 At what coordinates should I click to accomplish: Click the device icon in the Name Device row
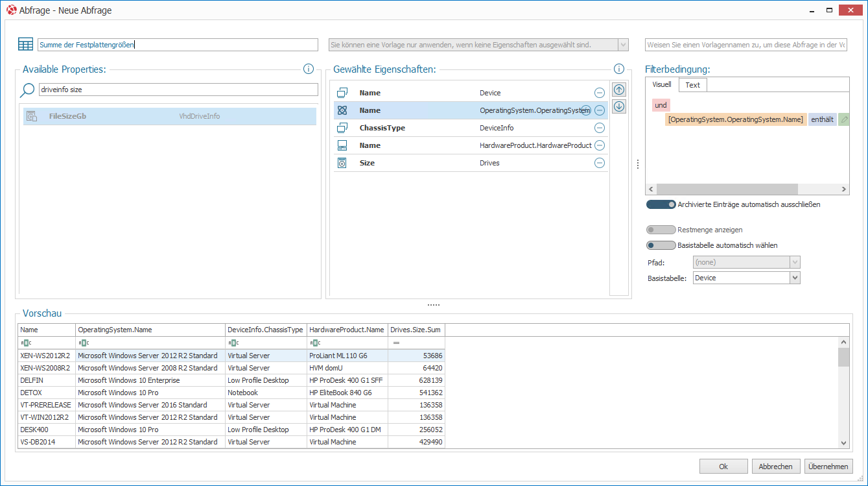pos(342,93)
